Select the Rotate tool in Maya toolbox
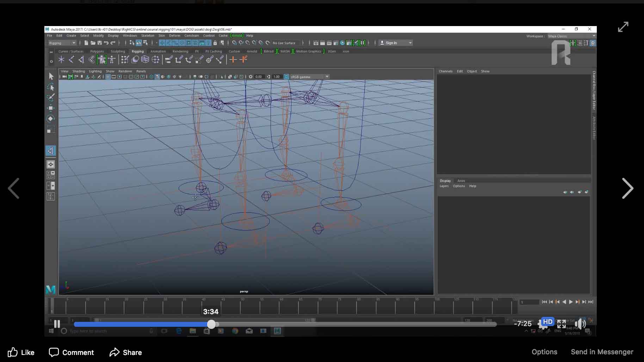The image size is (644, 362). (51, 119)
